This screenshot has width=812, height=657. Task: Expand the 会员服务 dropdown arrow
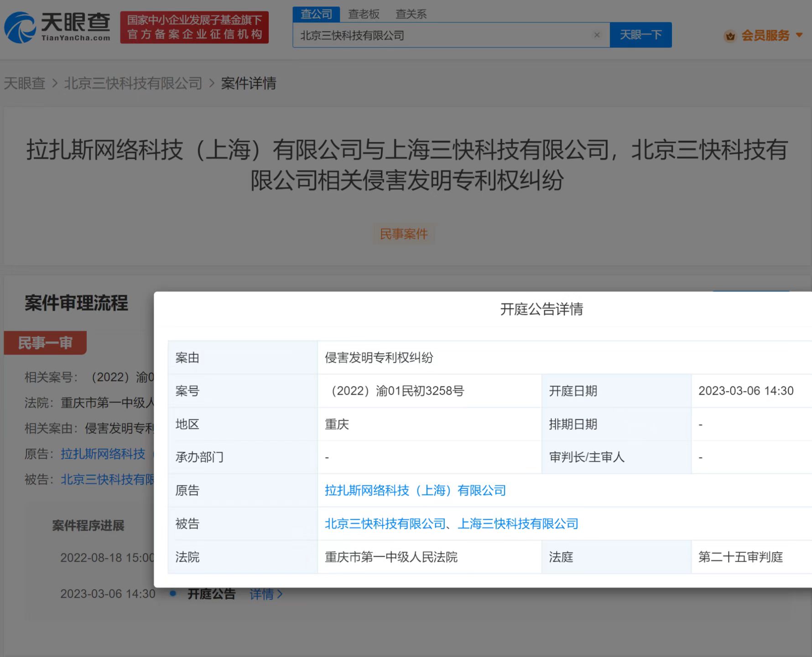799,35
